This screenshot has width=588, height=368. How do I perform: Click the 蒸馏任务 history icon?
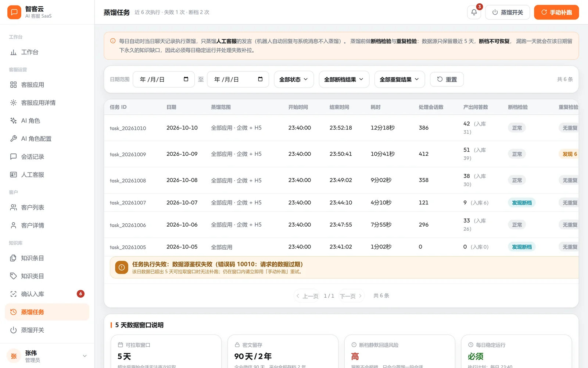[x=14, y=312]
